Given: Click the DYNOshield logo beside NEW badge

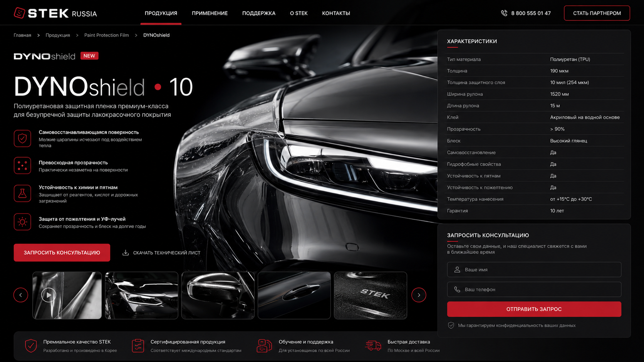Looking at the screenshot, I should [45, 57].
